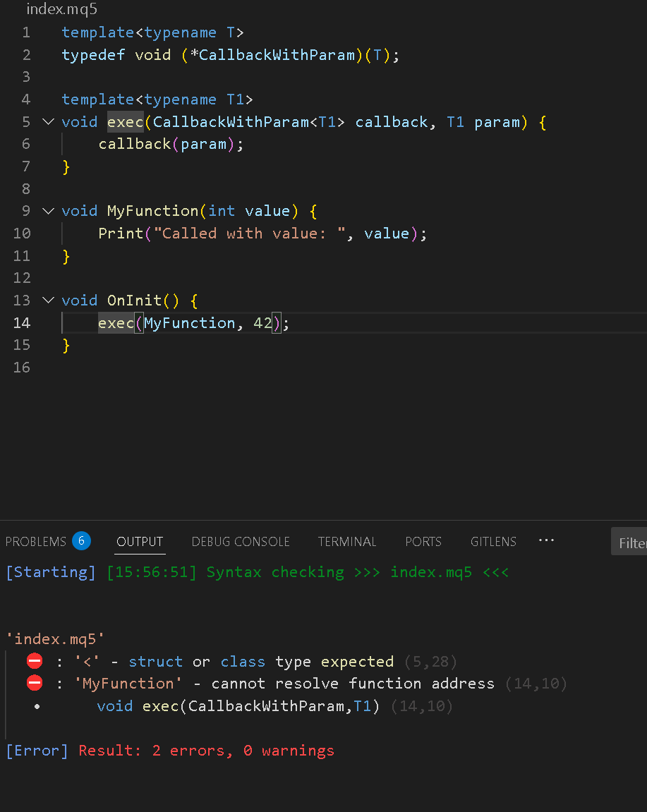Screen dimensions: 647x812
Task: Collapse the MyFunction fold chevron
Action: (48, 211)
